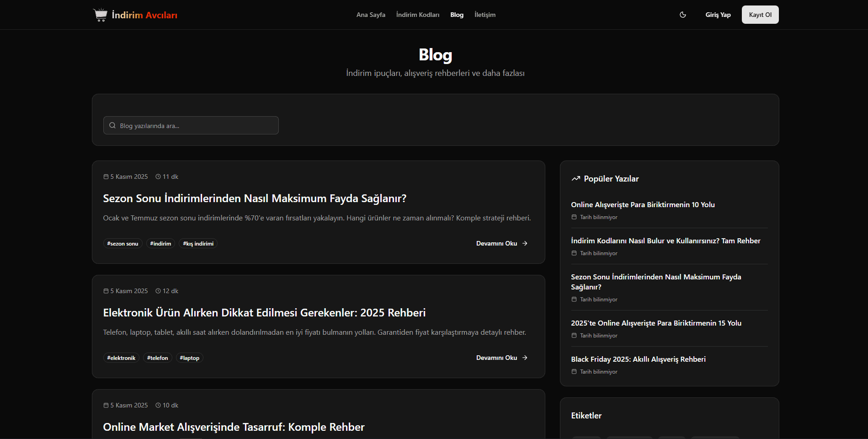Open the İletişim page
This screenshot has height=439, width=868.
tap(485, 15)
